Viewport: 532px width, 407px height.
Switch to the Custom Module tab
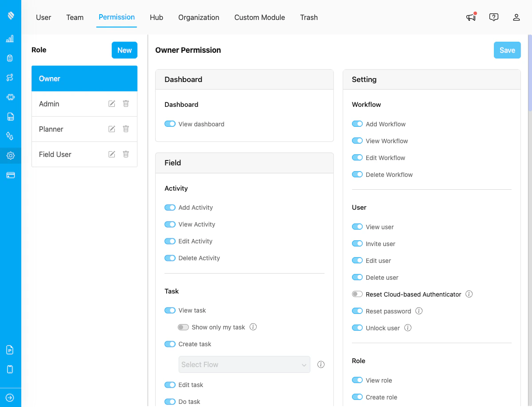pyautogui.click(x=260, y=17)
